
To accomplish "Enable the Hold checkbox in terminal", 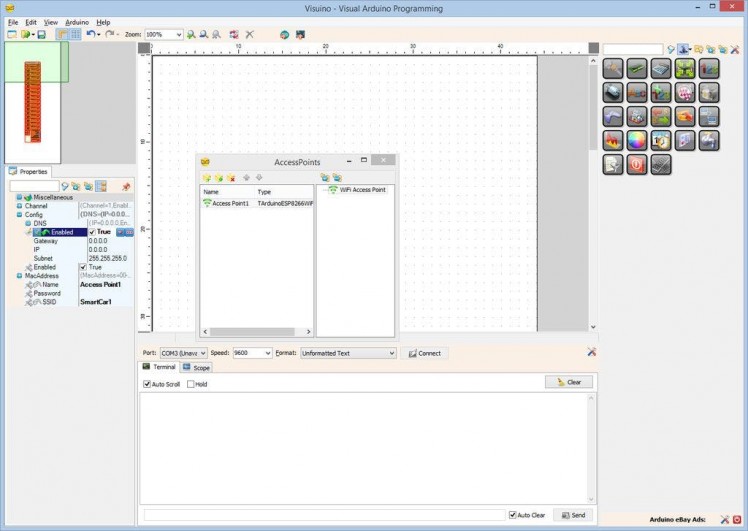I will (191, 384).
